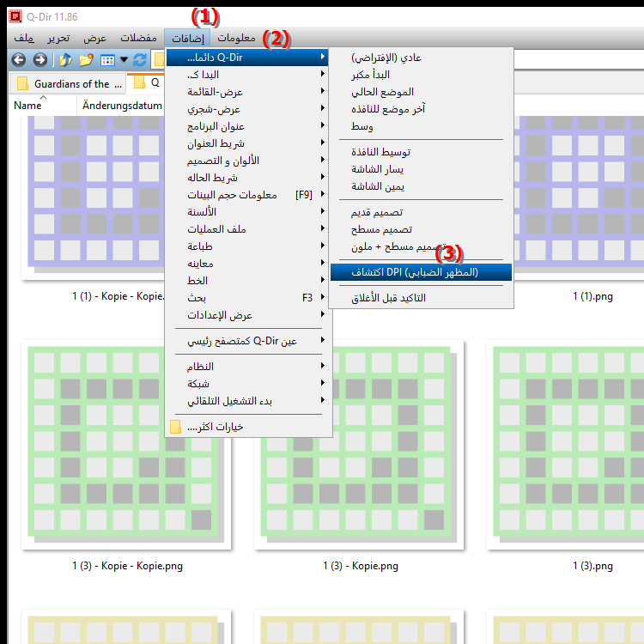This screenshot has height=644, width=644.
Task: Select the وسط option
Action: point(421,126)
